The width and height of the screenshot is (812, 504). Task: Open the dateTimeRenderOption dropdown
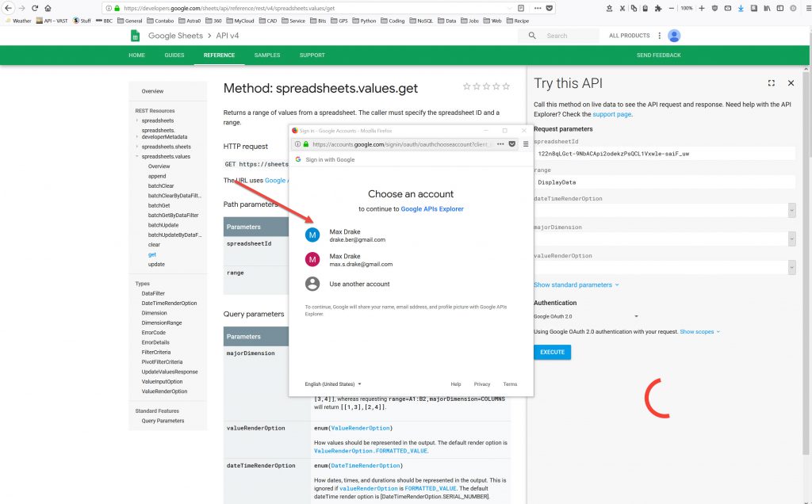pos(791,210)
